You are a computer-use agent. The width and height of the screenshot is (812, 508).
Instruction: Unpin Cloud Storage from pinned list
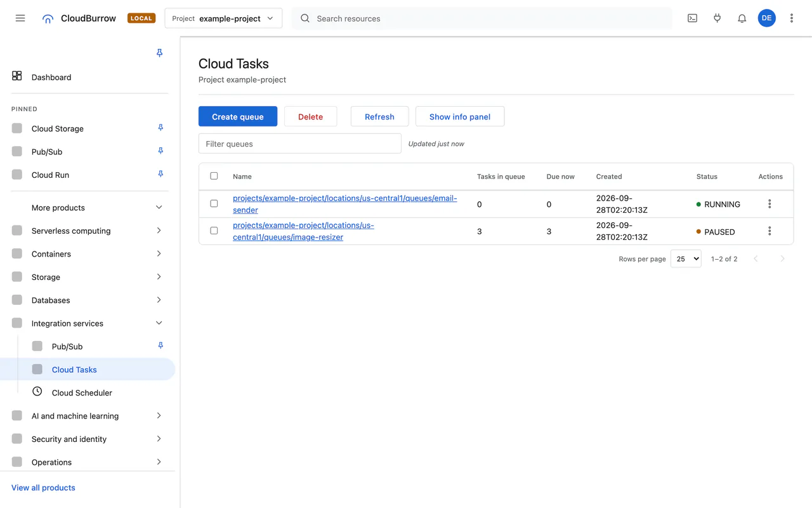tap(160, 128)
